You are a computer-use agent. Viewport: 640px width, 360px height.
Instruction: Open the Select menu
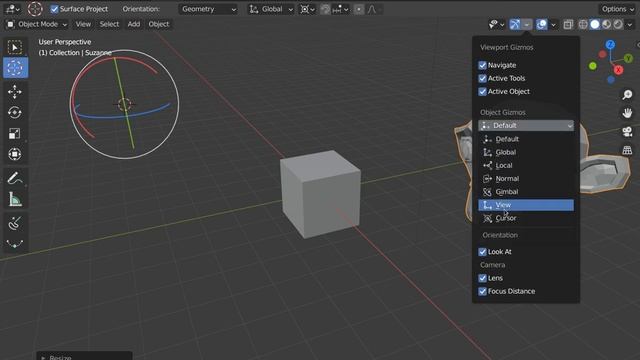coord(109,24)
